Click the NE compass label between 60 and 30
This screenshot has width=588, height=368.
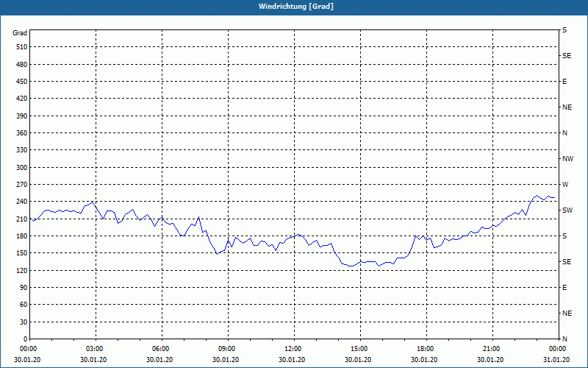point(567,314)
